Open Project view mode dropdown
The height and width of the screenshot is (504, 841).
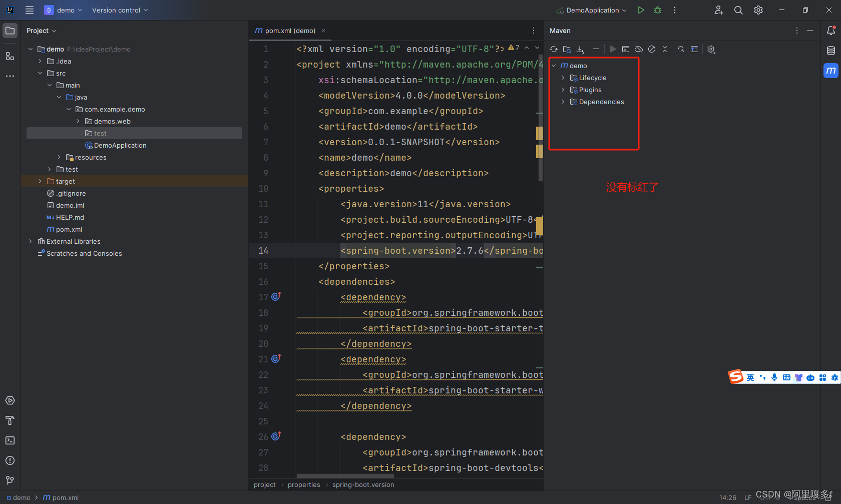click(42, 31)
